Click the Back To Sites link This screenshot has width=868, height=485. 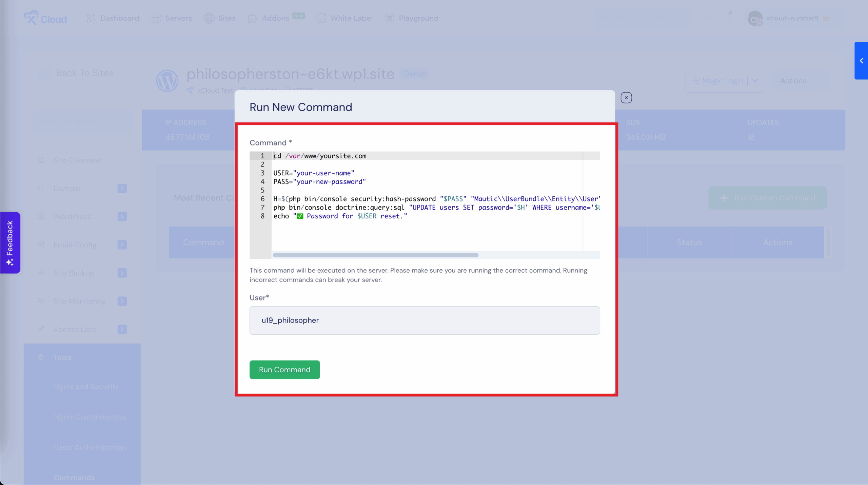pyautogui.click(x=84, y=73)
